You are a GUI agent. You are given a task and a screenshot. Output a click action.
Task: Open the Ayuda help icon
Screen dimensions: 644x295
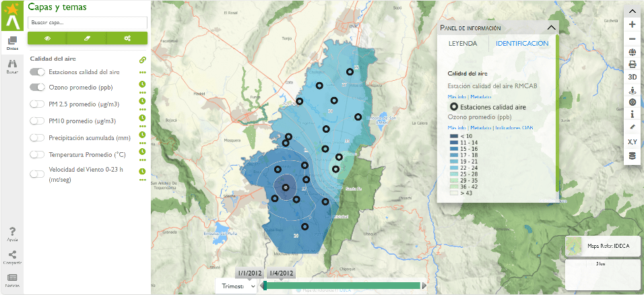pos(12,233)
